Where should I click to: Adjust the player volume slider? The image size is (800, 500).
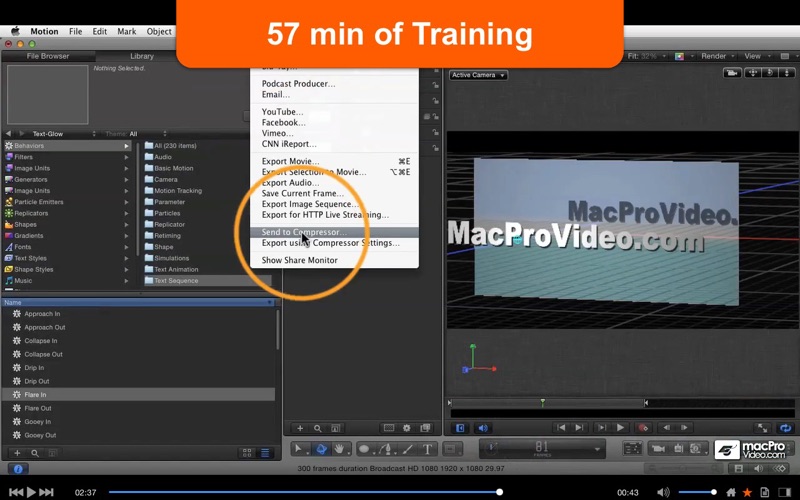tap(697, 492)
